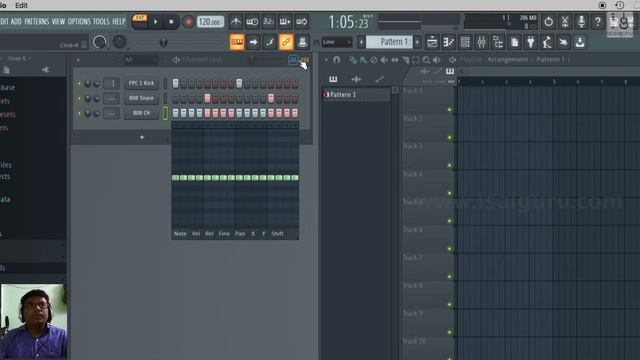Toggle the 3-2-1 countdown icon
This screenshot has height=360, width=640.
[x=268, y=22]
